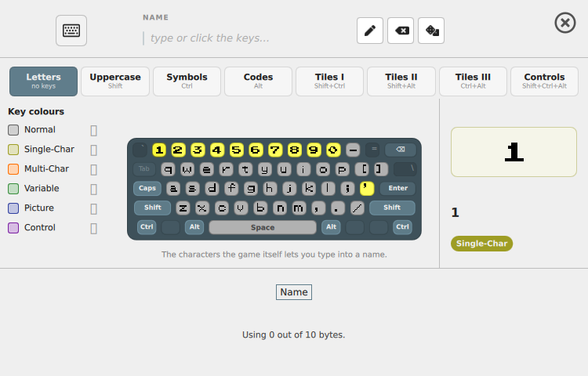588x376 pixels.
Task: Switch to the Uppercase tab
Action: click(115, 81)
